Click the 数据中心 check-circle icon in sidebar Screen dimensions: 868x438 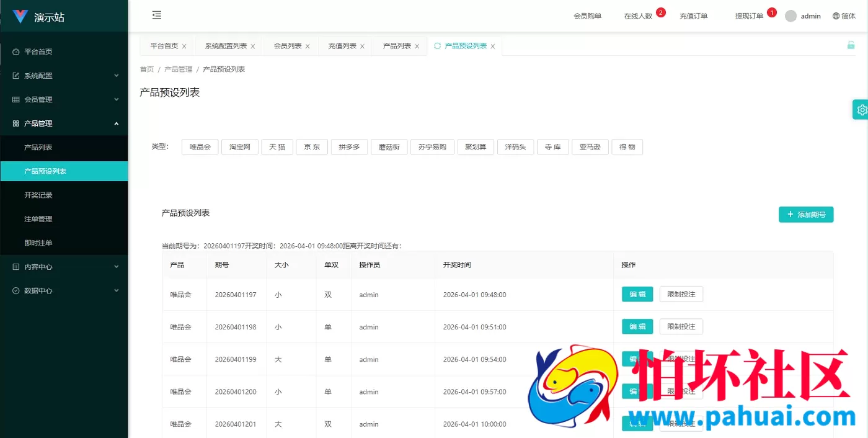click(16, 290)
